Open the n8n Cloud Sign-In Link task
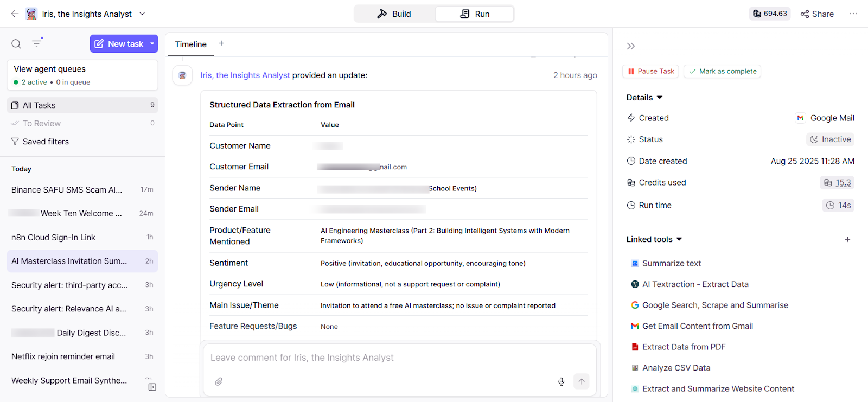868x402 pixels. coord(82,237)
